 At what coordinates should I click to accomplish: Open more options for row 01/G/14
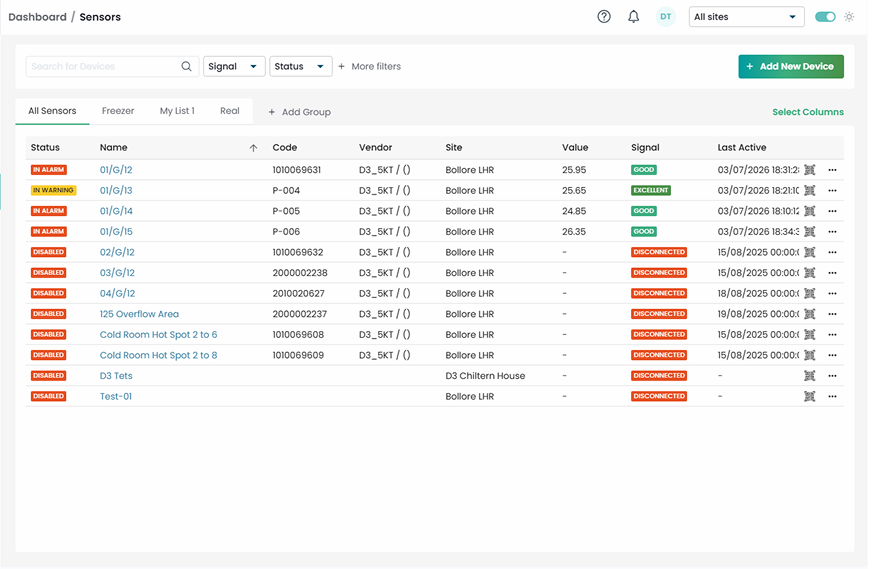coord(832,211)
